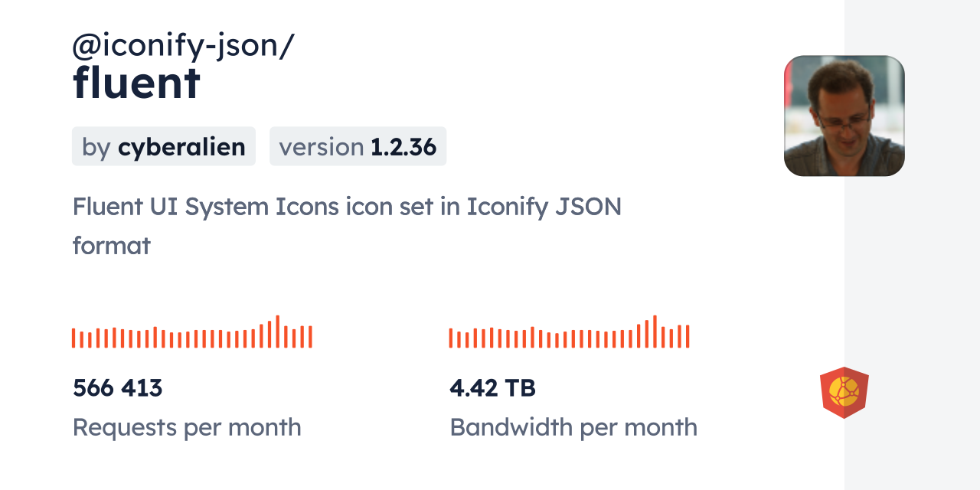The width and height of the screenshot is (980, 490).
Task: Pick the rightmost bar of the bandwidth chart
Action: tap(688, 337)
